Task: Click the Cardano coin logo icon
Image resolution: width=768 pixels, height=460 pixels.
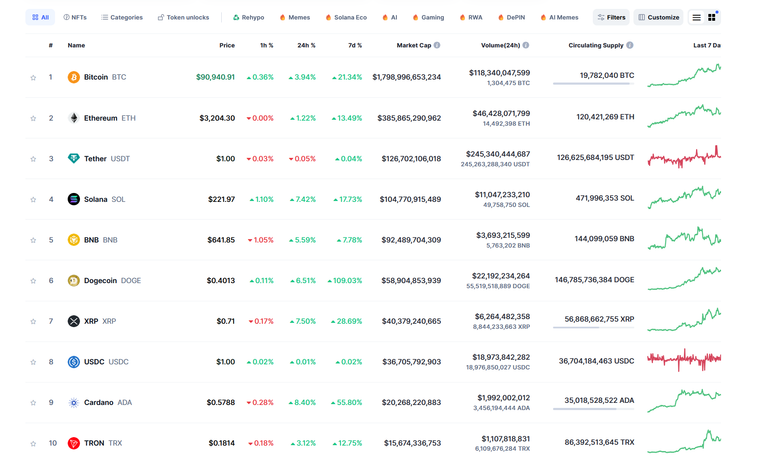Action: (x=73, y=403)
